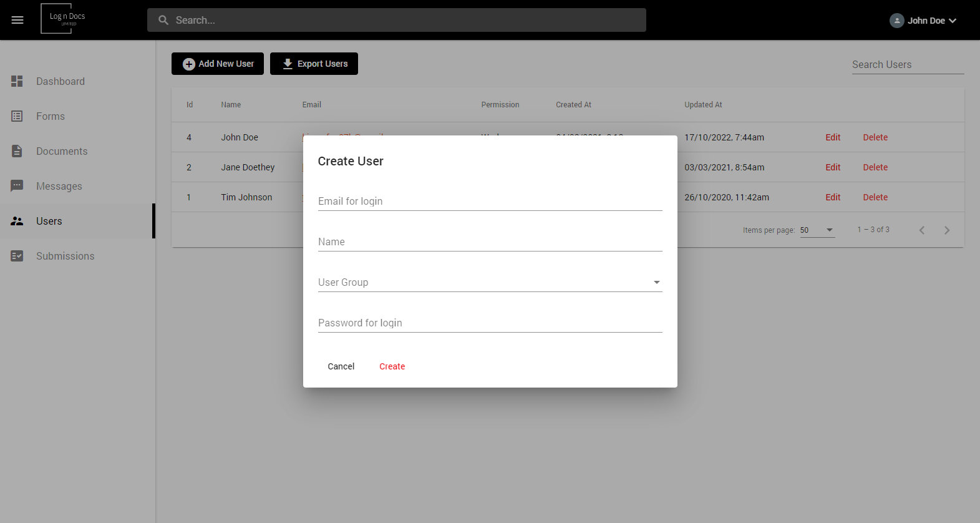Screen dimensions: 980x523
Task: Click the Email for login field
Action: click(x=490, y=201)
